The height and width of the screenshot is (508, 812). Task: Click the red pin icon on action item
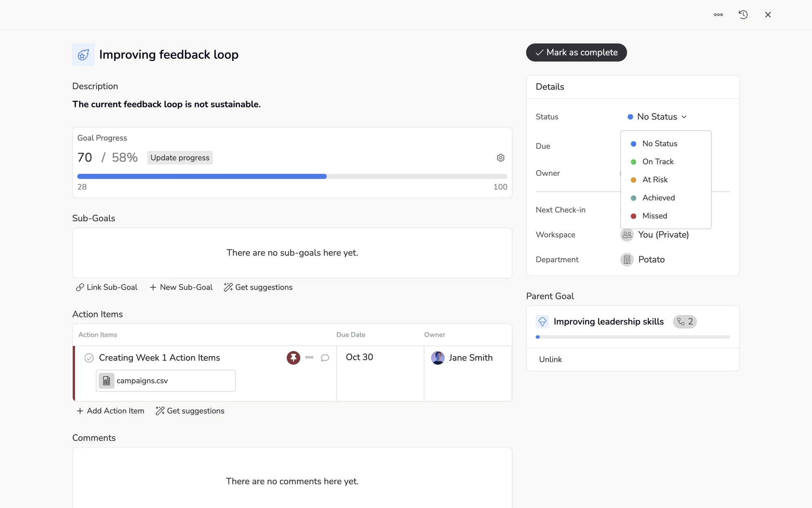pyautogui.click(x=293, y=358)
